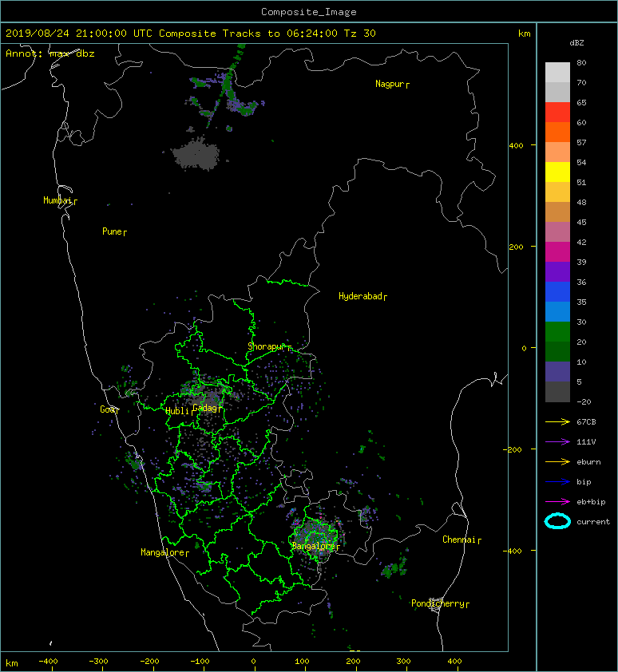Click the blue bip arrow in the legend
The height and width of the screenshot is (672, 618).
click(x=557, y=482)
